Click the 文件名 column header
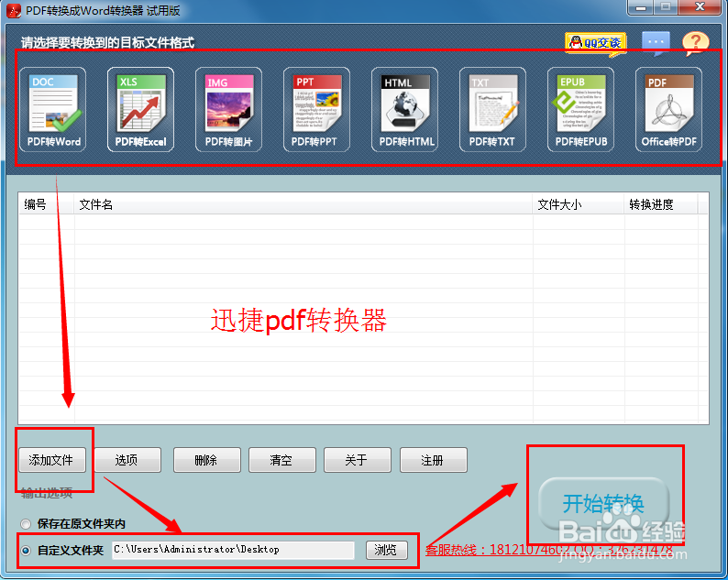Screen dimensions: 728x580 [303, 204]
